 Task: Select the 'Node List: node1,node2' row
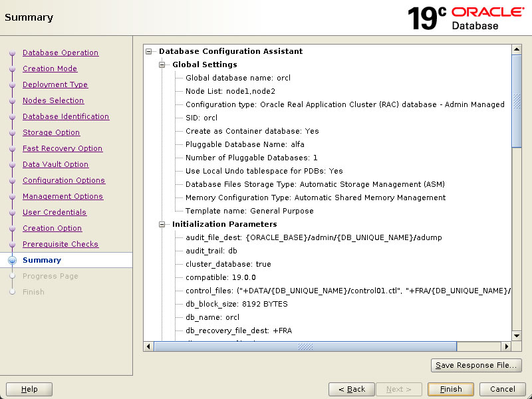[x=230, y=91]
